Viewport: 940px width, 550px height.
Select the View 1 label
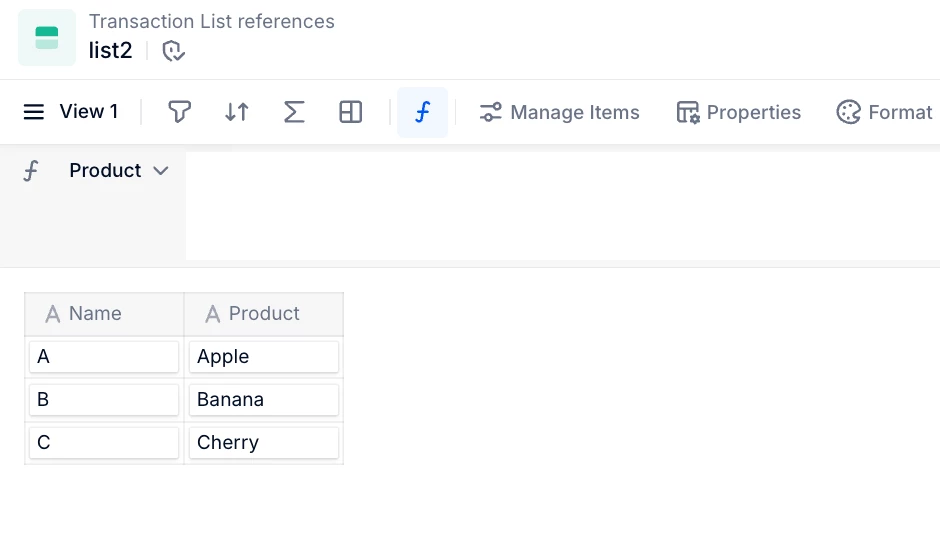pyautogui.click(x=89, y=112)
